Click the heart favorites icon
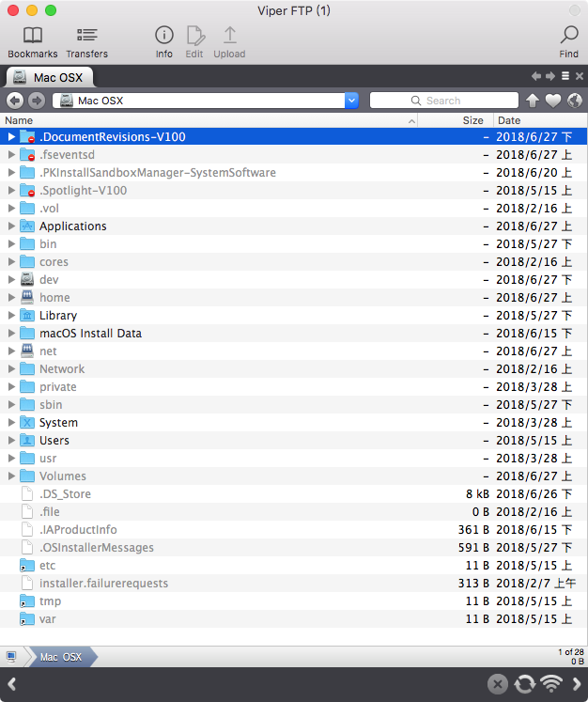 (553, 101)
